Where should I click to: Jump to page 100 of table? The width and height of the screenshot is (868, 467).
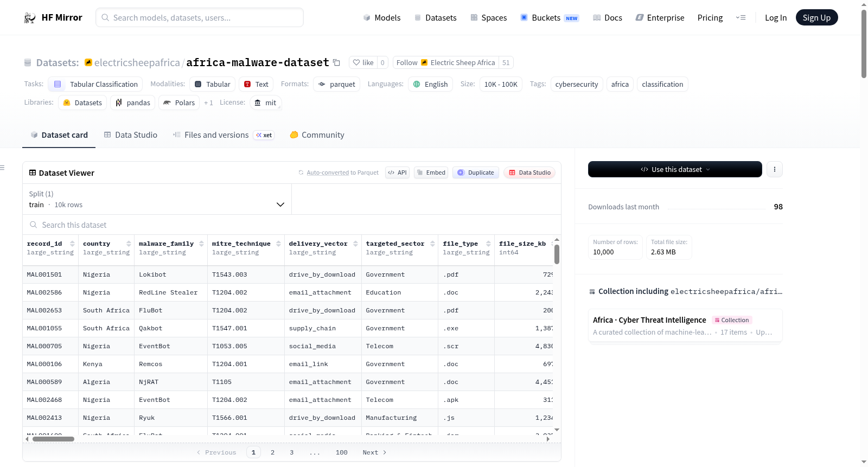(x=341, y=452)
